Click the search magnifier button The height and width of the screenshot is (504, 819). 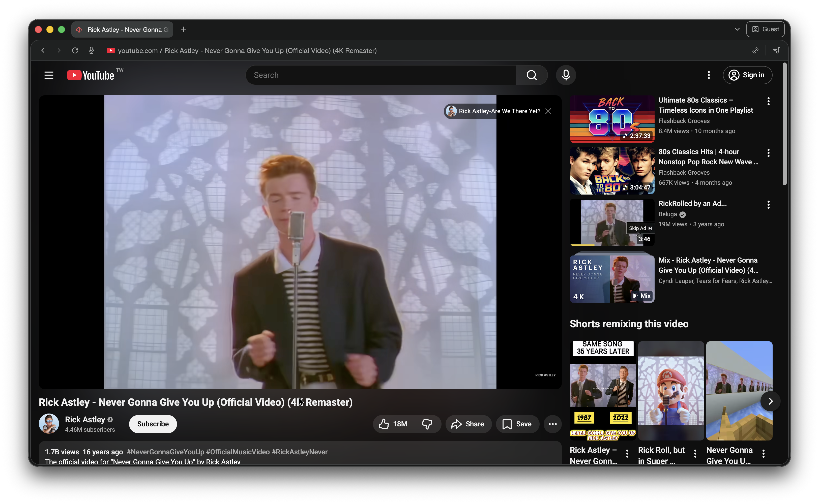(532, 75)
